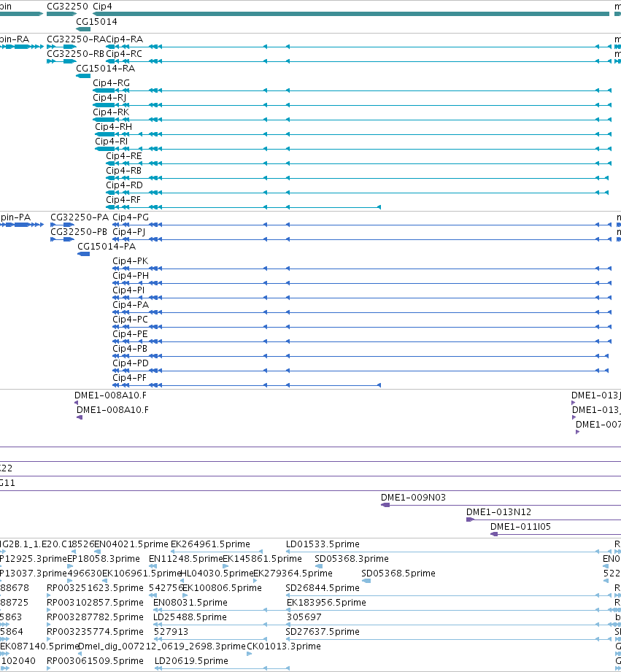
Task: Open the EK145861.5prime EST label
Action: (x=262, y=559)
